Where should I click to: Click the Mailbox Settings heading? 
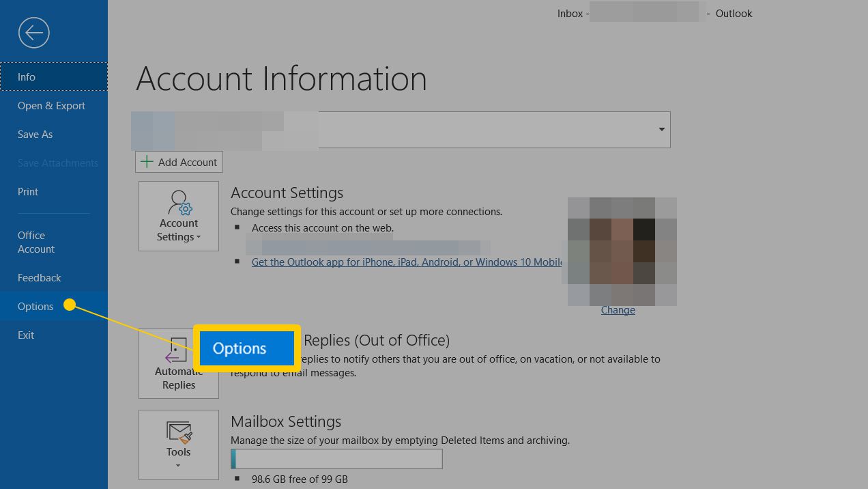286,421
